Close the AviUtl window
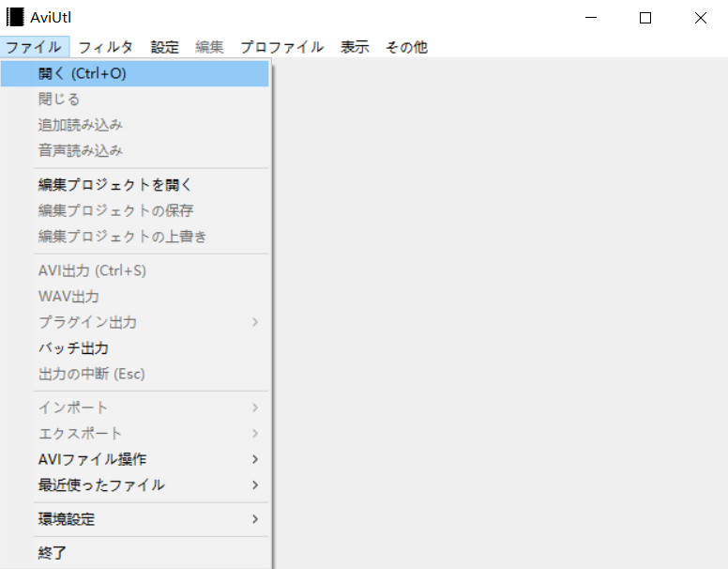This screenshot has width=728, height=569. point(700,18)
